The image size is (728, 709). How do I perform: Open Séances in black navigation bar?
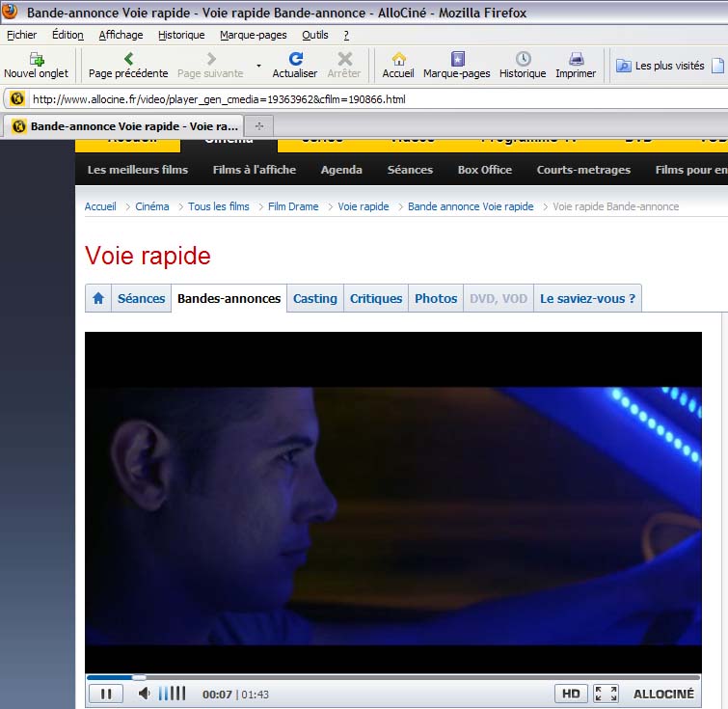point(410,170)
